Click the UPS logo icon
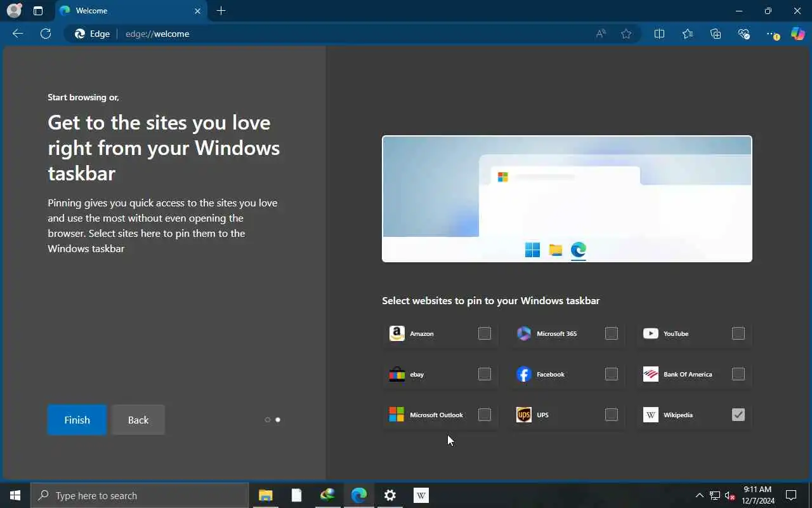 click(524, 415)
